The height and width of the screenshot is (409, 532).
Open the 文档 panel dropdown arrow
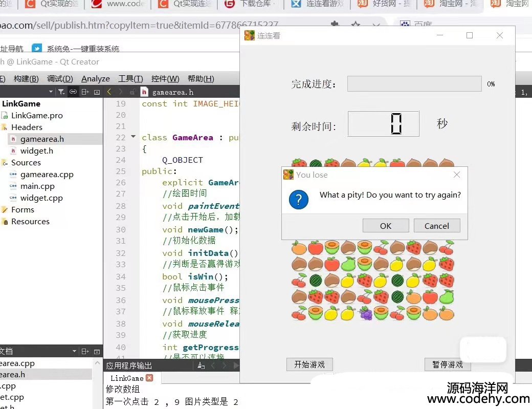[x=74, y=351]
